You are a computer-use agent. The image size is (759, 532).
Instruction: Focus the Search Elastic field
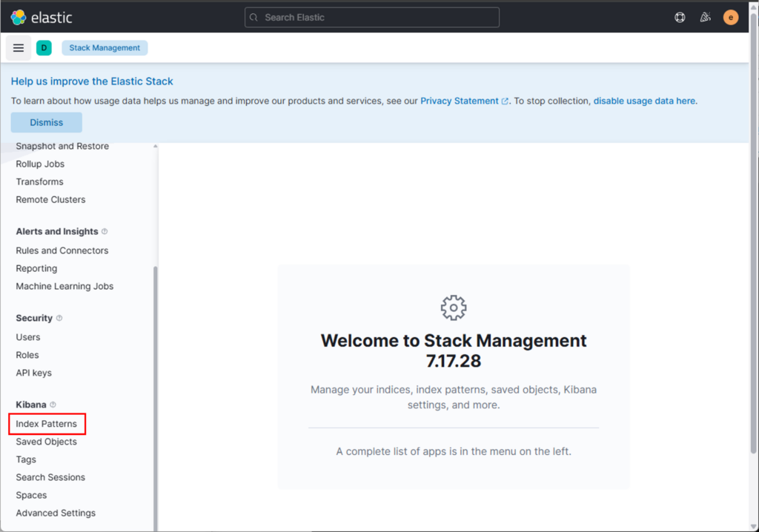tap(372, 18)
